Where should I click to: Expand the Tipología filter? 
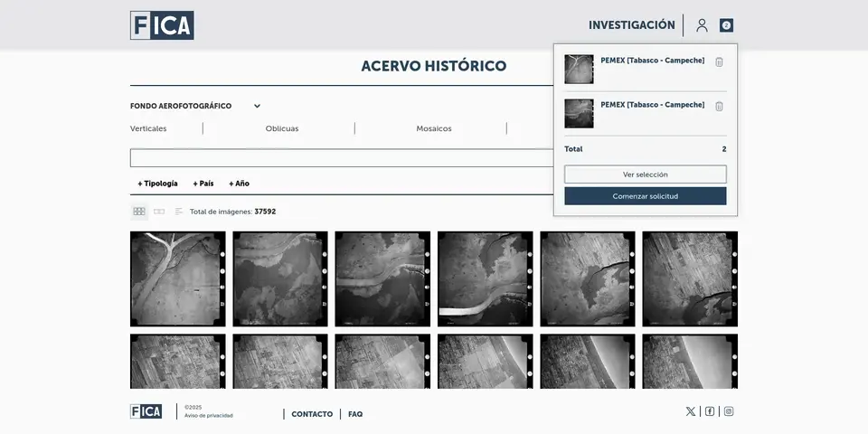(158, 184)
